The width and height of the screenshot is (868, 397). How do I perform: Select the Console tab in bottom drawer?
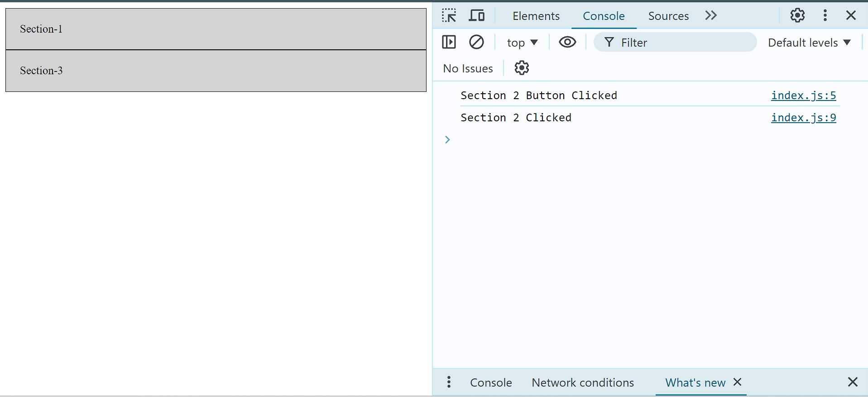(x=491, y=383)
